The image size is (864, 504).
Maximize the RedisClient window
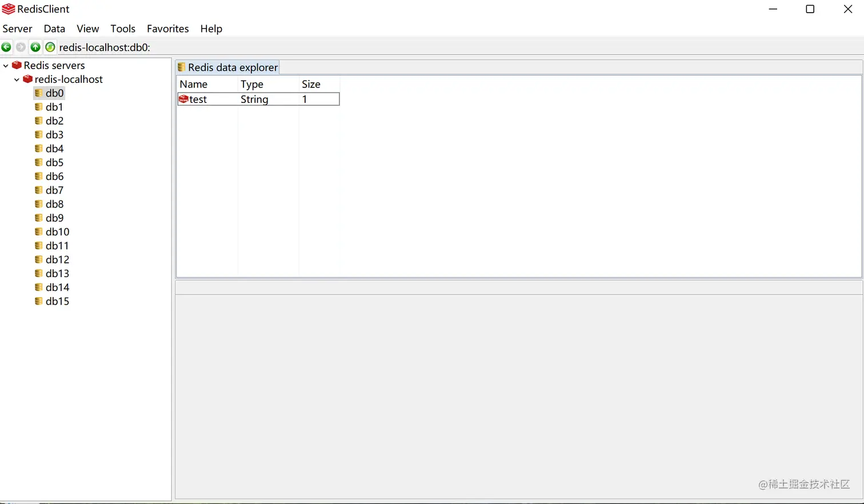point(810,9)
